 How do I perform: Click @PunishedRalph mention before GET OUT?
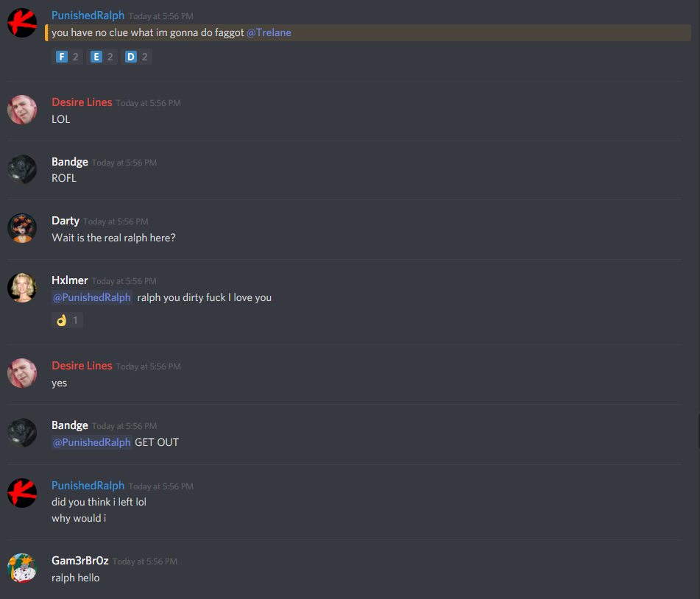click(92, 442)
